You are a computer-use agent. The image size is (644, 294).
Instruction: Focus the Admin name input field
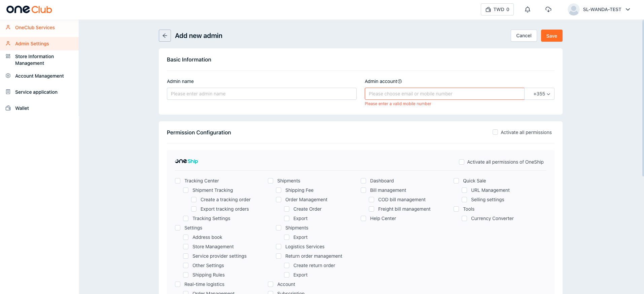coord(261,94)
